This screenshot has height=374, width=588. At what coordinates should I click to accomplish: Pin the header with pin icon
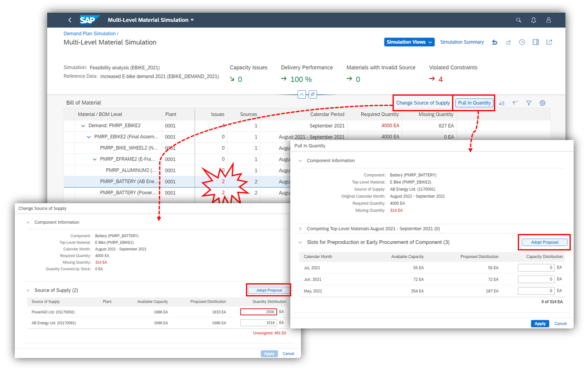click(x=313, y=94)
